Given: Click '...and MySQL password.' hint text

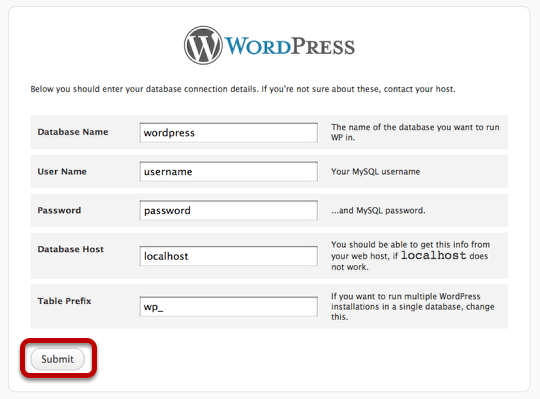Looking at the screenshot, I should coord(378,210).
